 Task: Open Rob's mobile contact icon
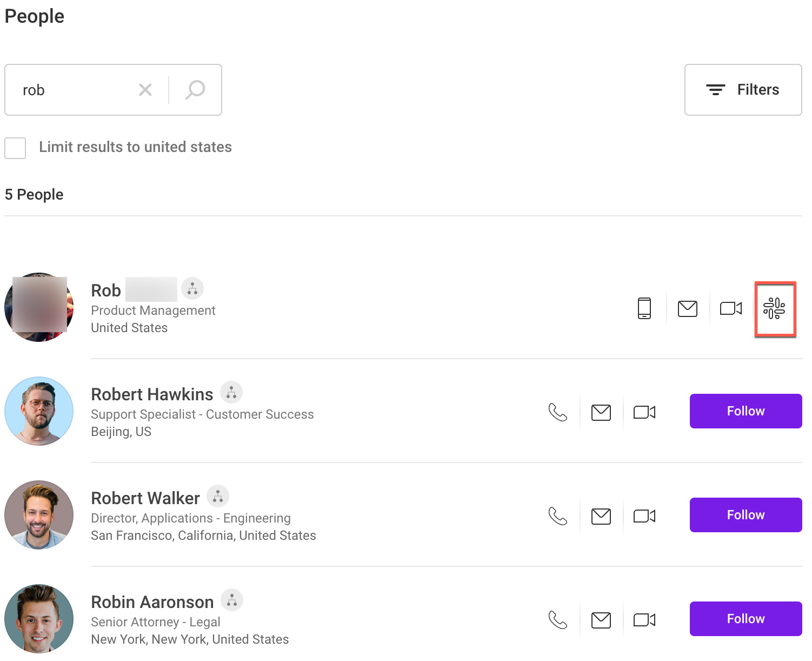click(644, 308)
